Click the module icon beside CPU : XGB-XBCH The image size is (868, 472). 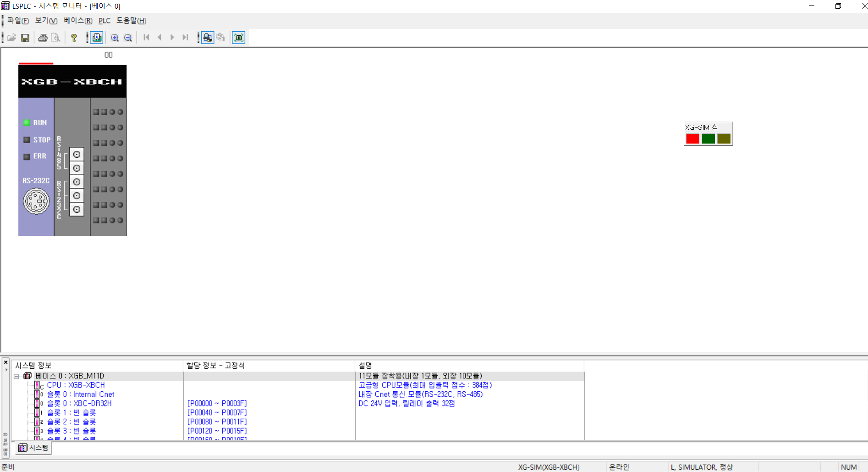(x=39, y=385)
